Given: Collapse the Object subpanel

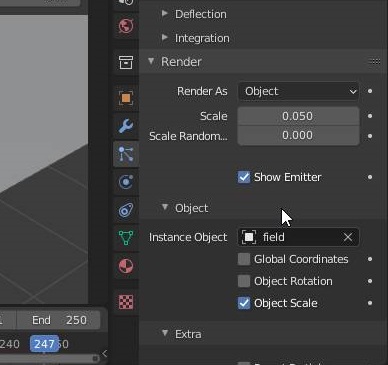Looking at the screenshot, I should point(165,207).
